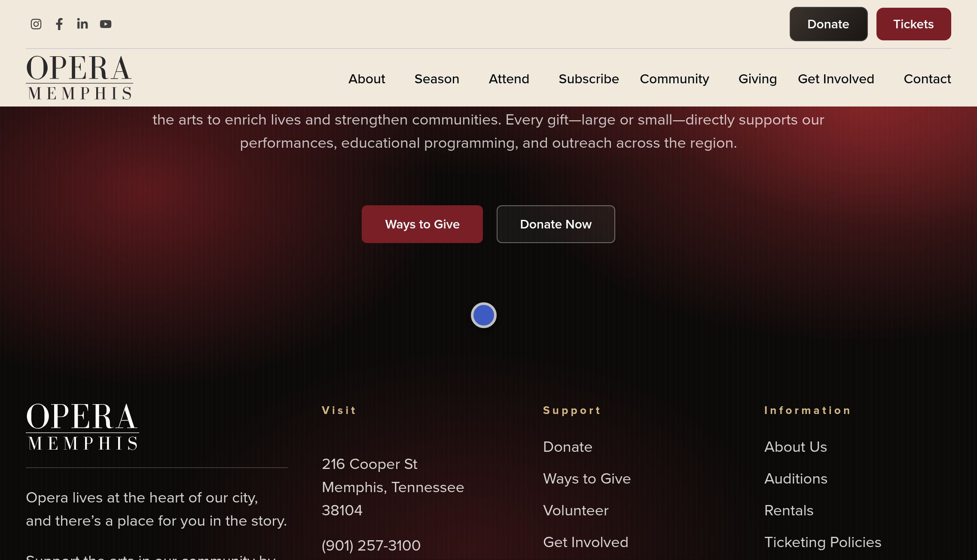Viewport: 977px width, 560px height.
Task: Follow the footer Volunteer link
Action: coord(576,510)
